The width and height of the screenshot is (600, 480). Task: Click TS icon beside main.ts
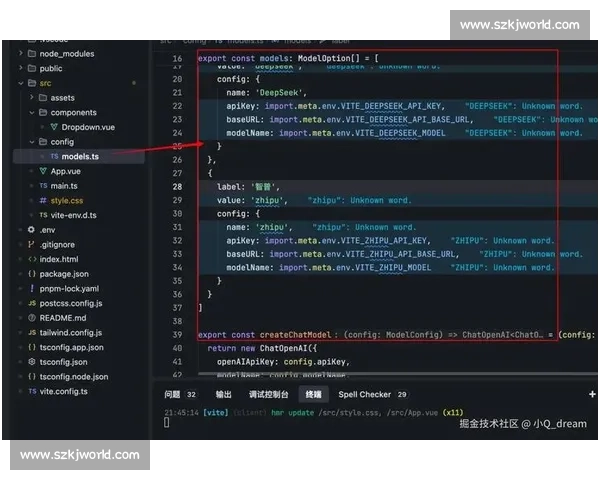pos(43,186)
